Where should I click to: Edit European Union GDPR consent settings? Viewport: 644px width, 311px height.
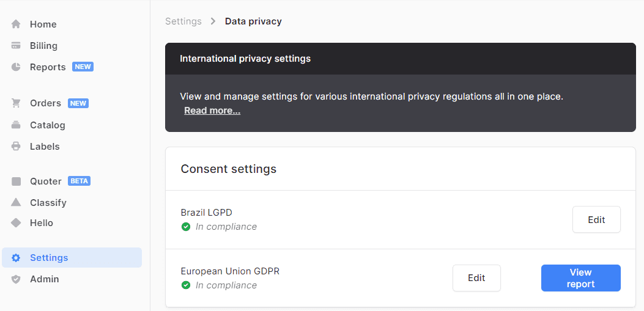(x=476, y=278)
